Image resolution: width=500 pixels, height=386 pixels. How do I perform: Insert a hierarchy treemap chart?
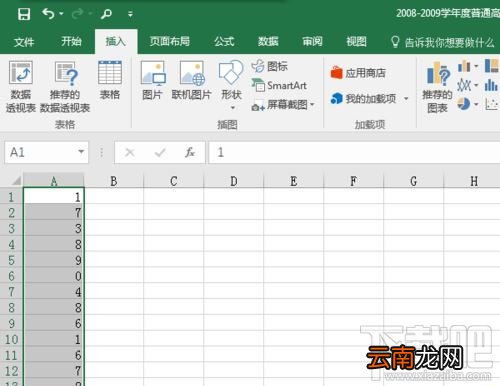pos(492,66)
